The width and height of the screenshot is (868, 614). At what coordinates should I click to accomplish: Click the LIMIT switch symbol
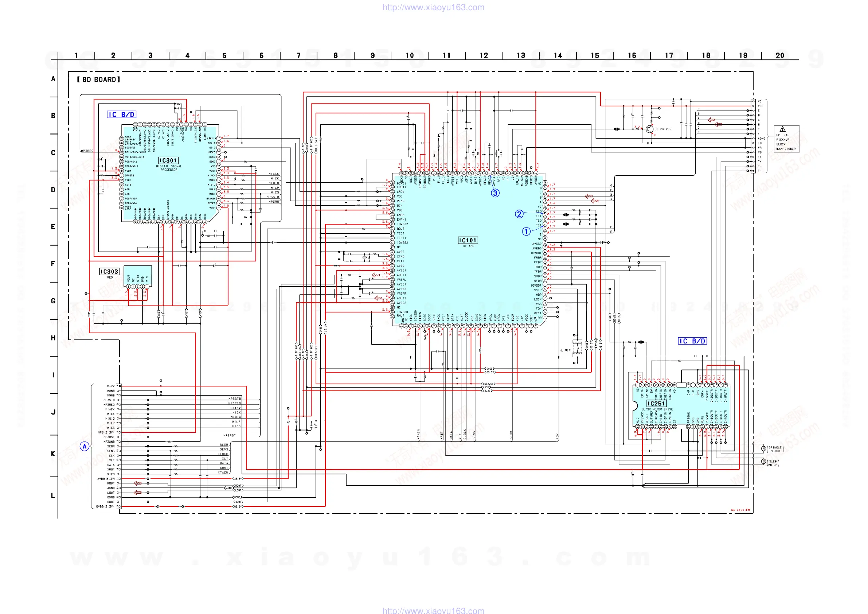point(577,349)
